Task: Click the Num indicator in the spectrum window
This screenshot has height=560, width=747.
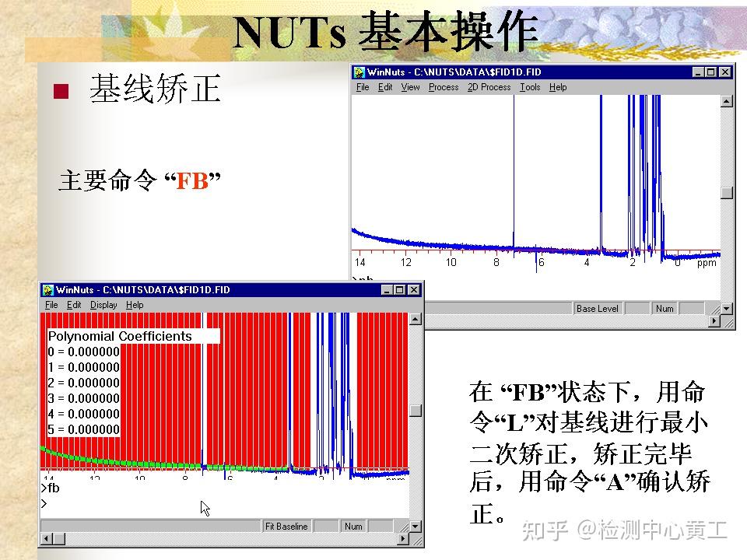Action: click(665, 309)
